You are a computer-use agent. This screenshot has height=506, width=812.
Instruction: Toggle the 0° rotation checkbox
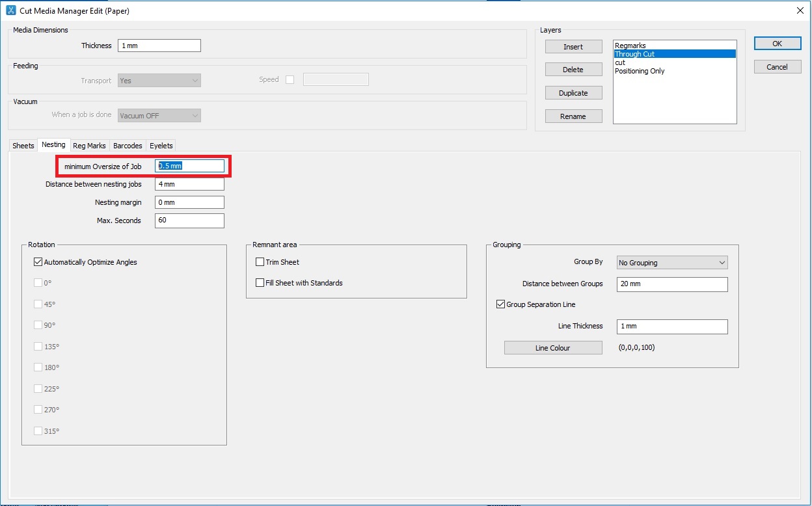(38, 283)
